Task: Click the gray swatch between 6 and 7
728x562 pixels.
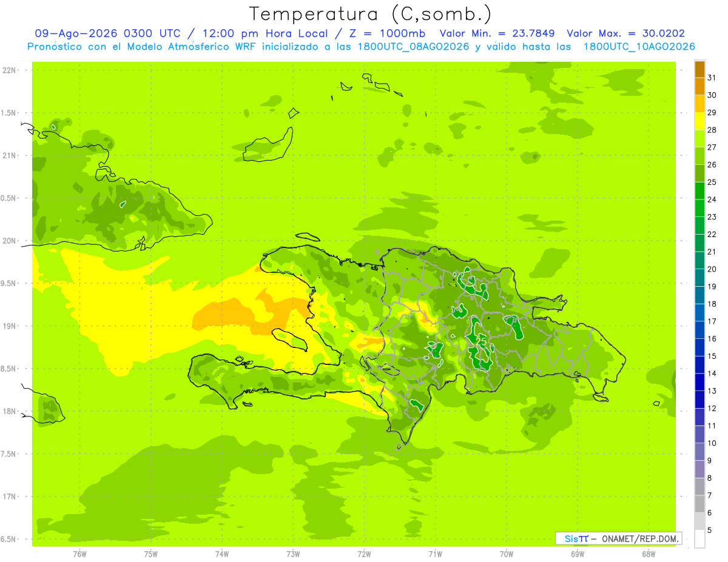Action: [699, 504]
